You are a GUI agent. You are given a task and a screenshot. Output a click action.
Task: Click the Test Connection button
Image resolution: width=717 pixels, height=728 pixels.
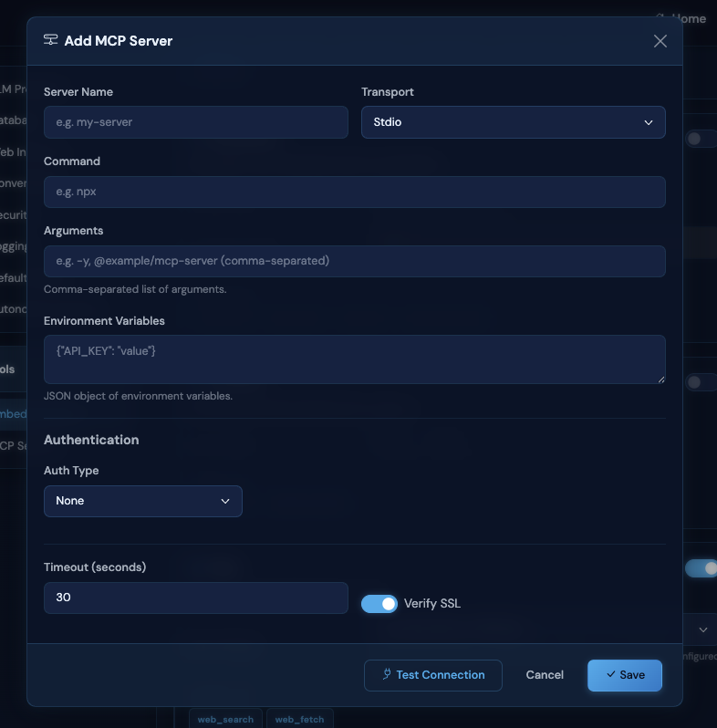pyautogui.click(x=432, y=675)
